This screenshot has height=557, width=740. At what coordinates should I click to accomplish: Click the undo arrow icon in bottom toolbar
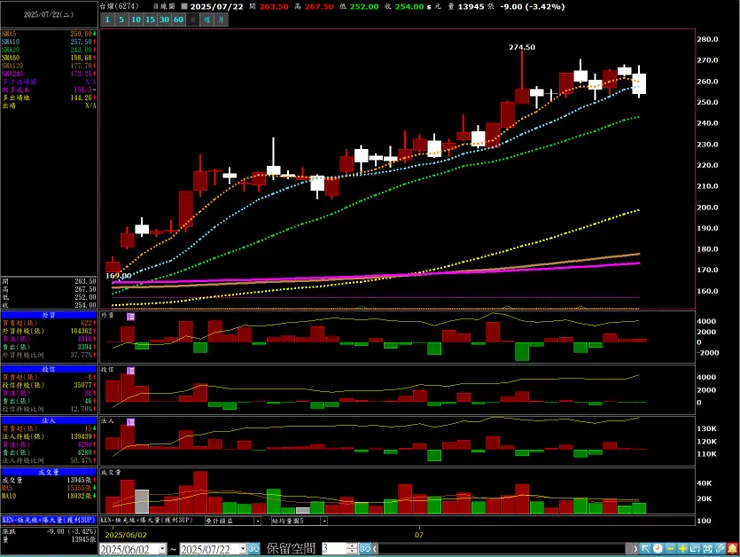coord(695,549)
